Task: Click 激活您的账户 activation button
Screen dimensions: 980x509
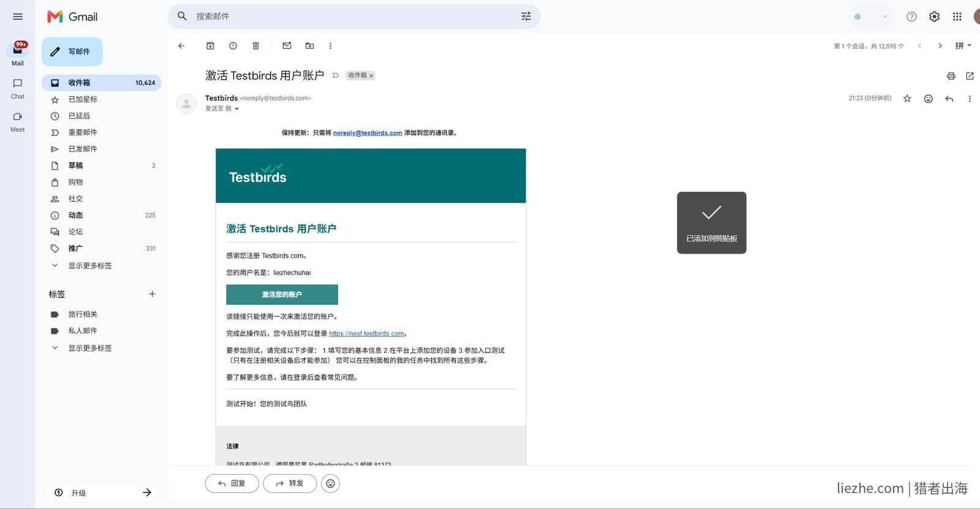Action: 282,295
